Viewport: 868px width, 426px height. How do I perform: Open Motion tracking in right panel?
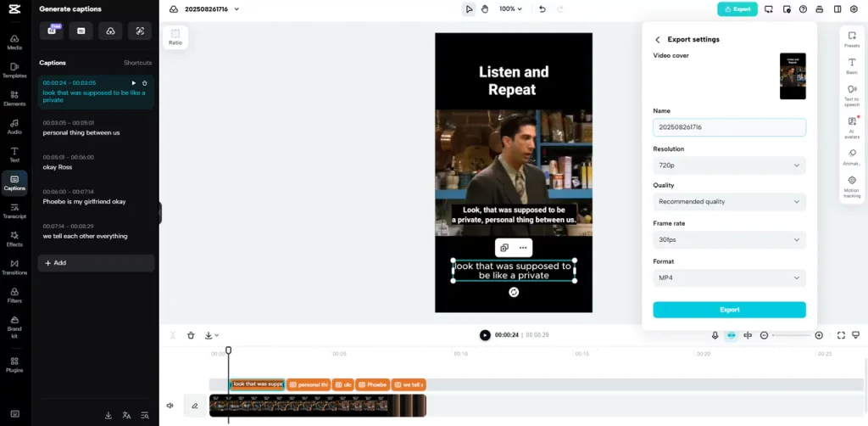point(851,184)
